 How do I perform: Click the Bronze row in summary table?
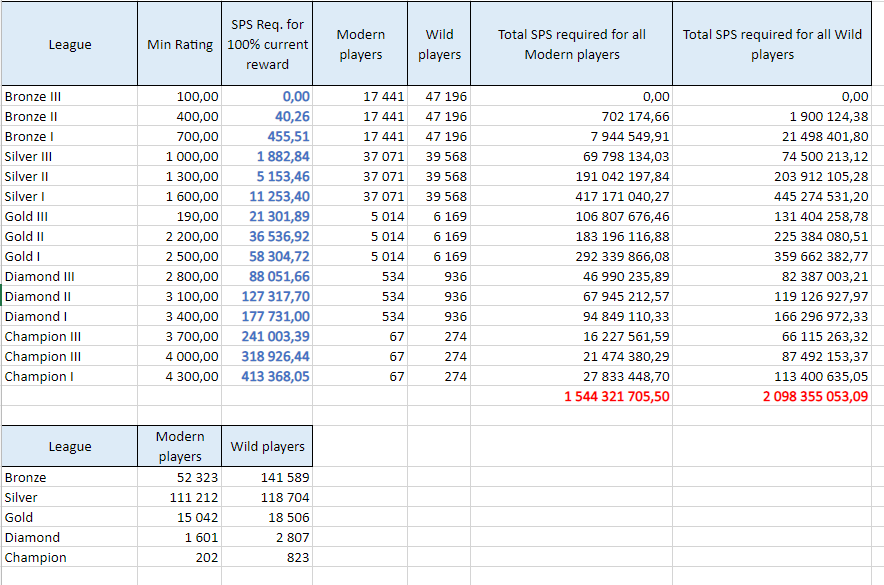157,477
